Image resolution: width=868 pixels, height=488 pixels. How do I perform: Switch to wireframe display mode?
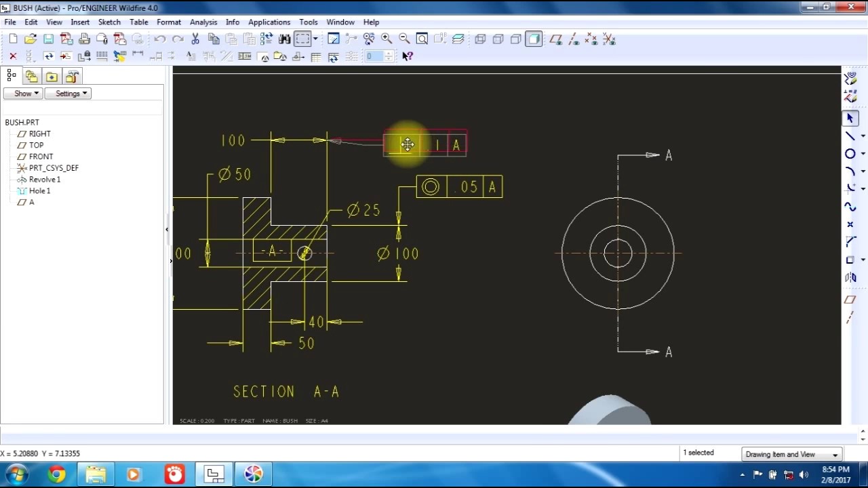480,39
